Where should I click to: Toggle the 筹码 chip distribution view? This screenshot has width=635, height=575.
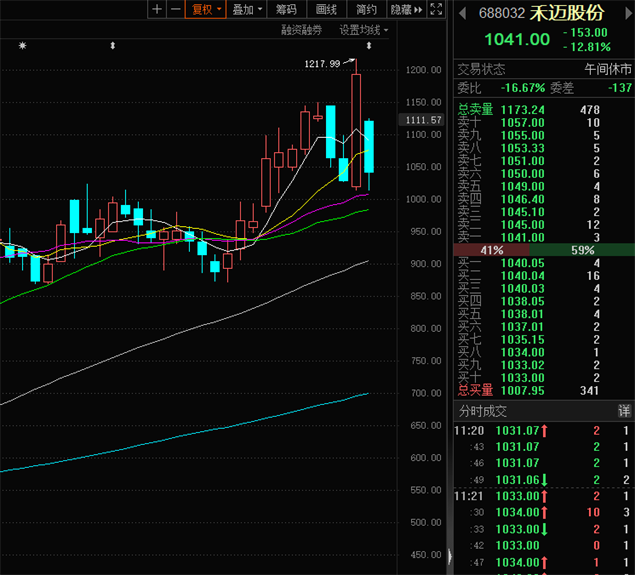click(x=286, y=9)
